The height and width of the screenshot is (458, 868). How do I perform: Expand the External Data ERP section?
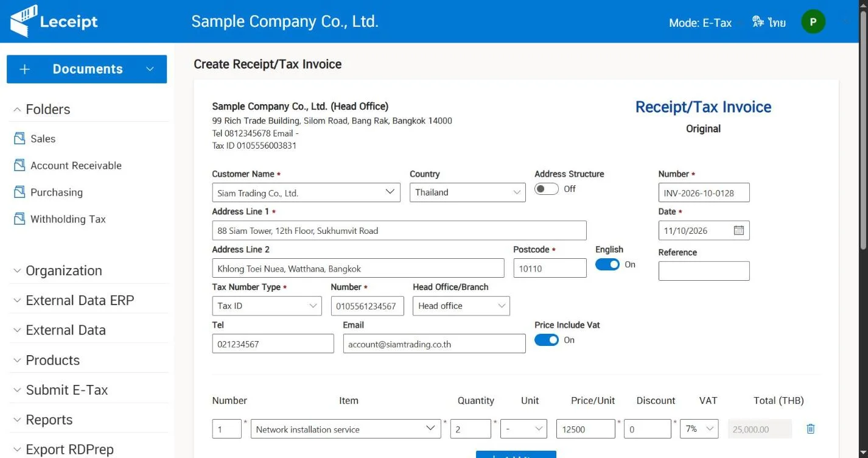(88, 301)
